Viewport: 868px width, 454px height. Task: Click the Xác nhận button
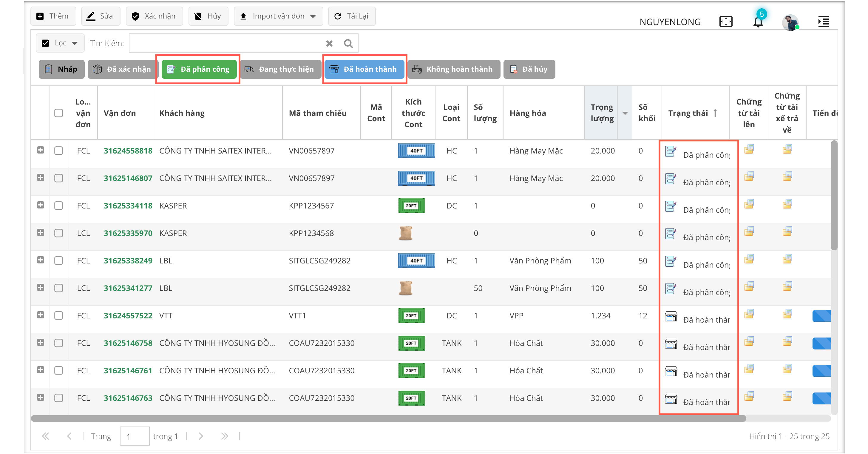coord(154,16)
